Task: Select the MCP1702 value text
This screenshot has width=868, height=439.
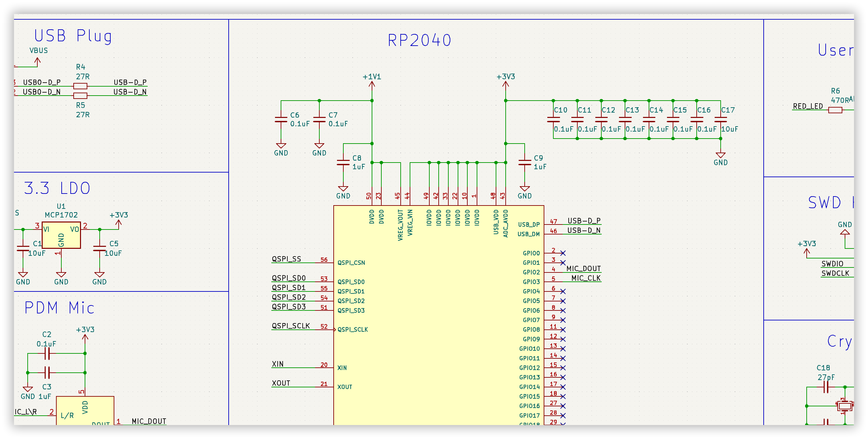Action: (61, 215)
